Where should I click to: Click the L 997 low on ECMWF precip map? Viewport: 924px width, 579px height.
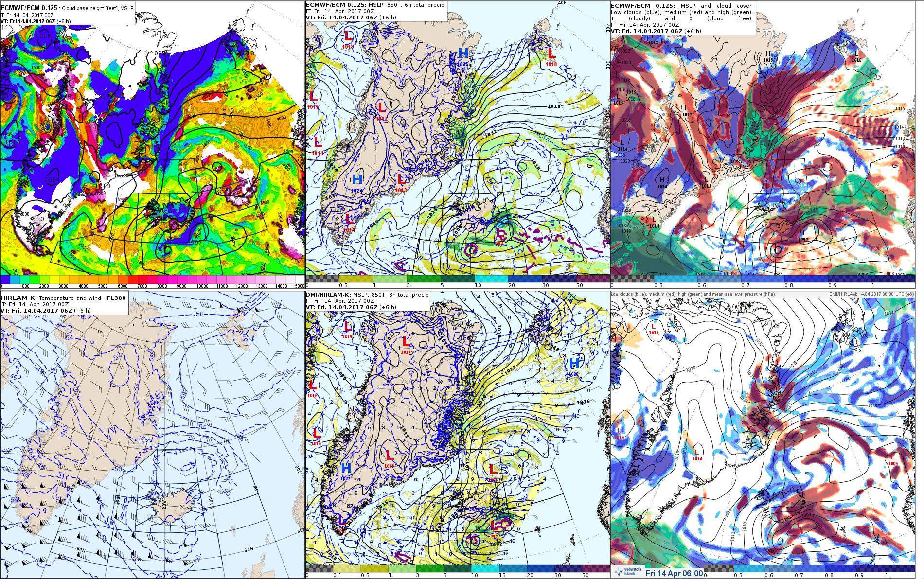pyautogui.click(x=500, y=236)
